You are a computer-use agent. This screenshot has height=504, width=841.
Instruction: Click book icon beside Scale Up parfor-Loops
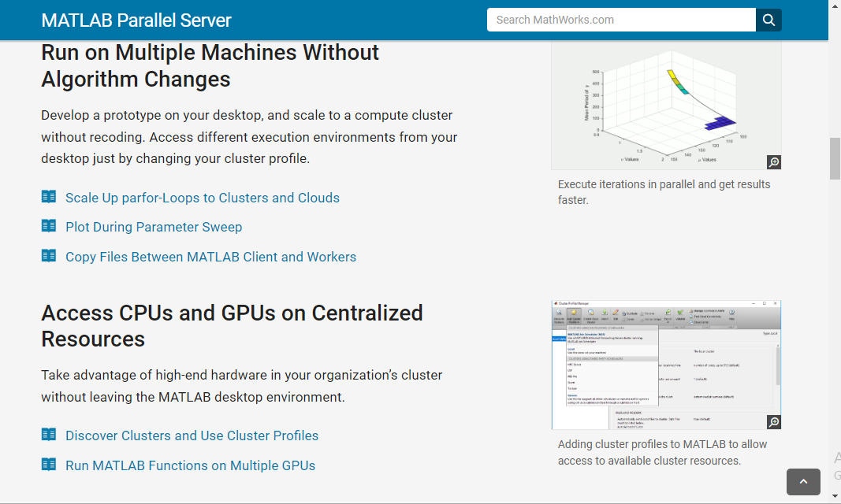tap(49, 197)
